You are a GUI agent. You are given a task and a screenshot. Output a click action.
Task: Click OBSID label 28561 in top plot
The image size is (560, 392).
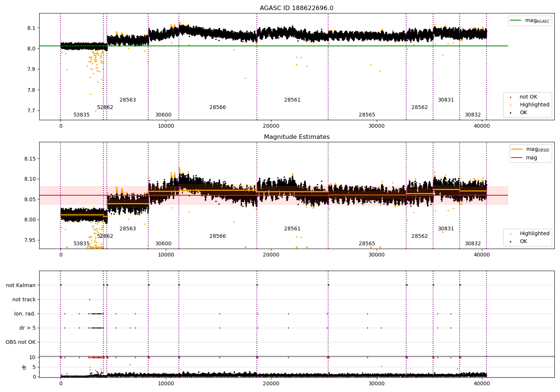point(292,100)
